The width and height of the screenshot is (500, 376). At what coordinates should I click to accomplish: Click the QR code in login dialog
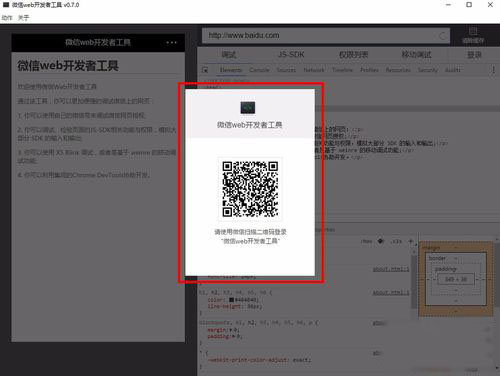(x=250, y=189)
